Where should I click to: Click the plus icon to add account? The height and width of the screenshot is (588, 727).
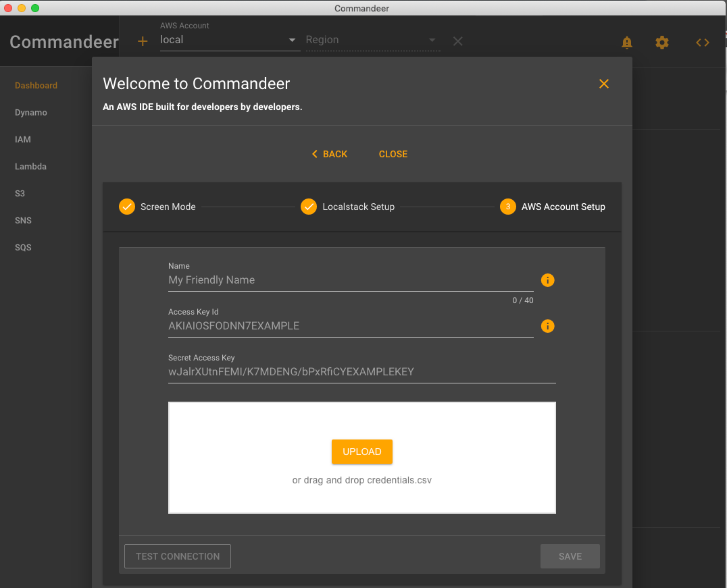(143, 41)
